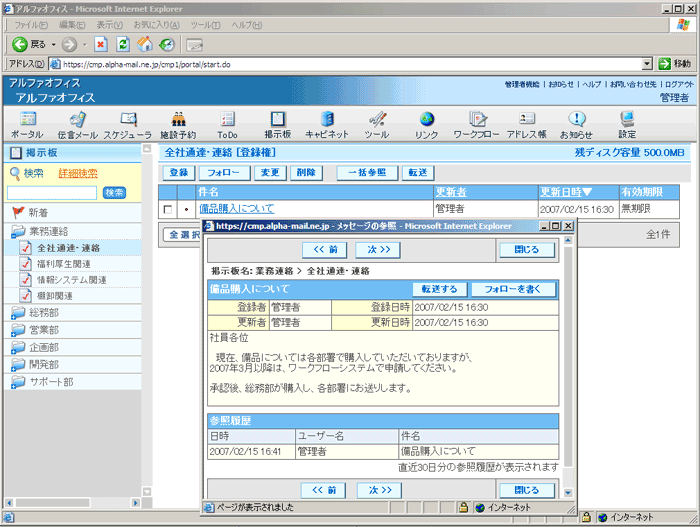
Task: Click the browser Home icon
Action: pos(145,44)
